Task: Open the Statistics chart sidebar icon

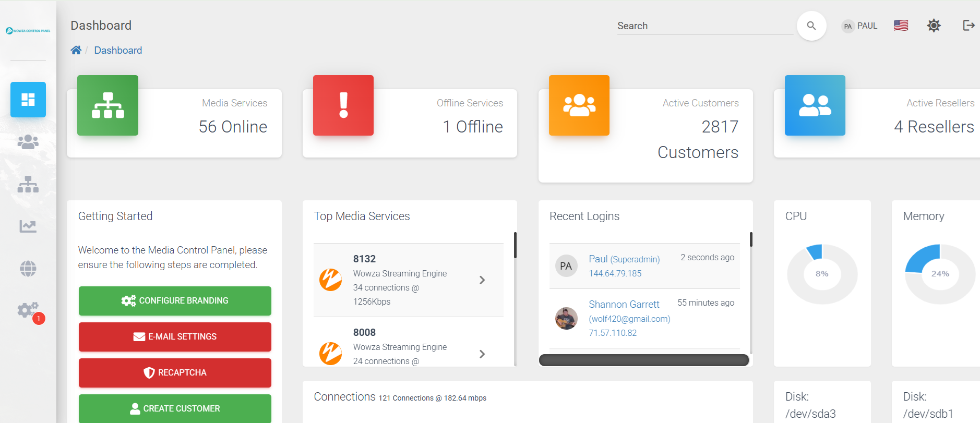Action: pyautogui.click(x=28, y=226)
